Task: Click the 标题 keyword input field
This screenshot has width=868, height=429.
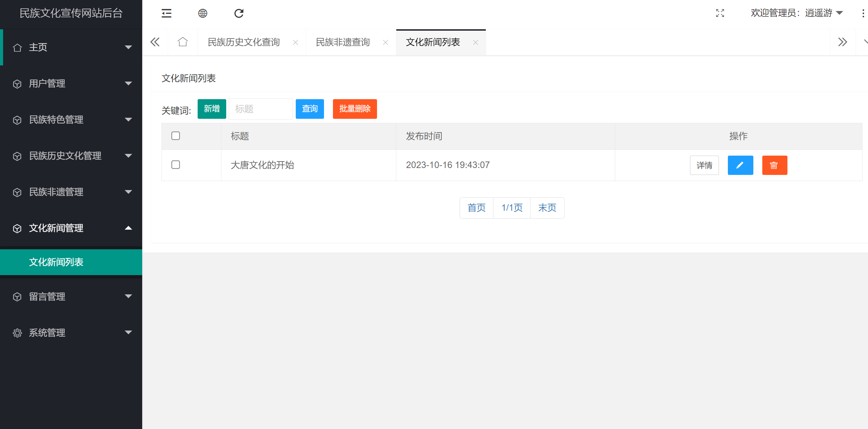Action: pyautogui.click(x=261, y=109)
